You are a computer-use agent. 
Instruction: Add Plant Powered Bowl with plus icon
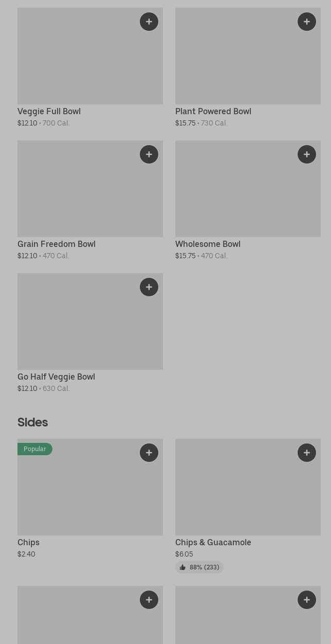(x=307, y=22)
